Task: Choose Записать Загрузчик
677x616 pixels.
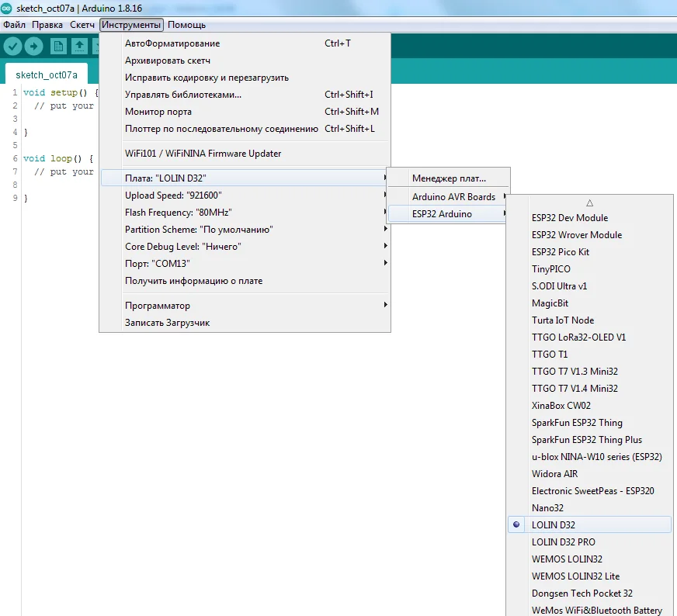Action: tap(245, 323)
